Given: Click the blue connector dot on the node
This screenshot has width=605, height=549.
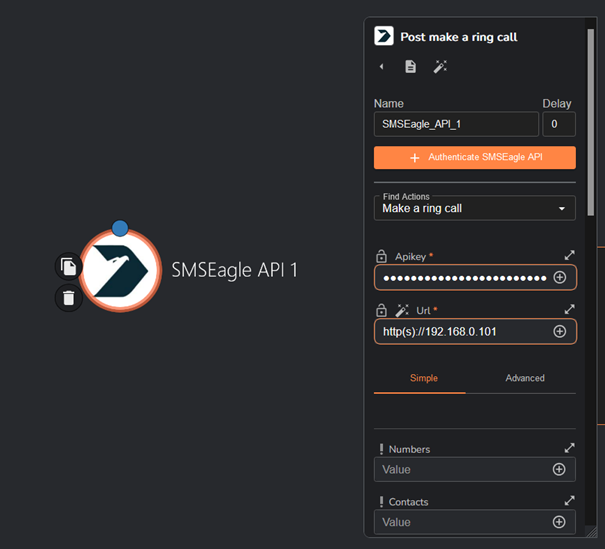Looking at the screenshot, I should [x=120, y=228].
